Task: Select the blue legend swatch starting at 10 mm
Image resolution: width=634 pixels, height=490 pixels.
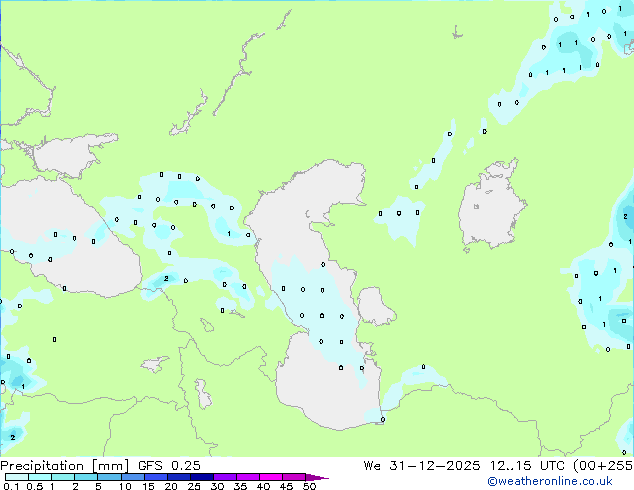Action: [x=132, y=477]
